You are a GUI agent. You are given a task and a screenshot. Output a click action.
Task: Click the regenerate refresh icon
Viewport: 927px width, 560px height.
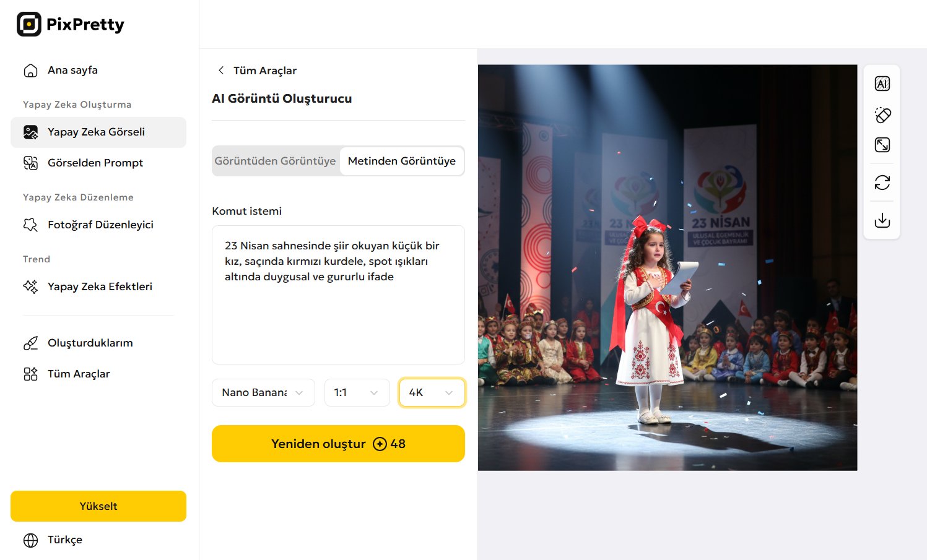coord(882,183)
